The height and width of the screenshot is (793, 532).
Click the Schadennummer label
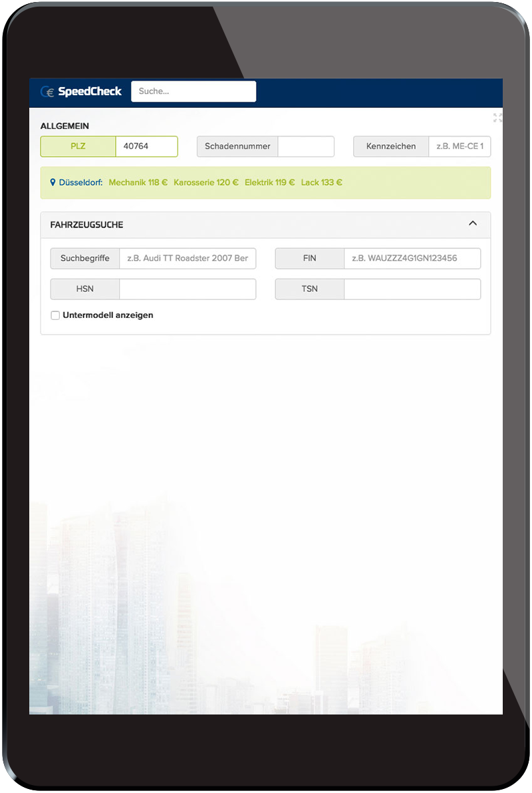(237, 146)
